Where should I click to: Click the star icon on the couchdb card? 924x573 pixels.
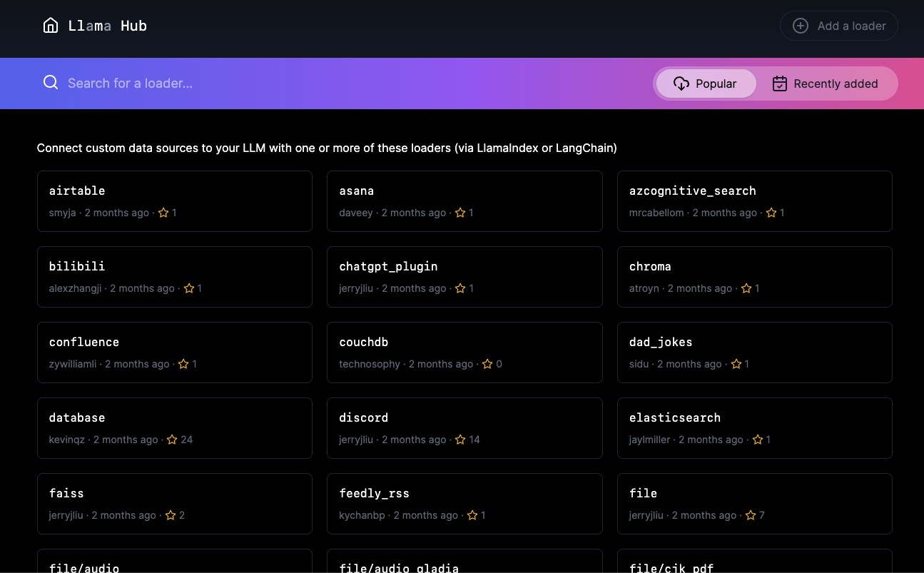[x=486, y=364]
